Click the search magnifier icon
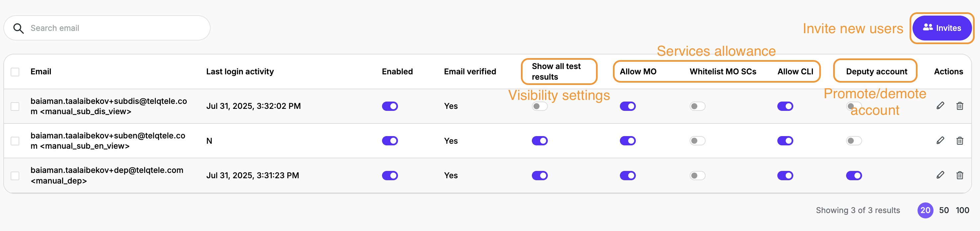This screenshot has height=231, width=980. click(x=18, y=28)
